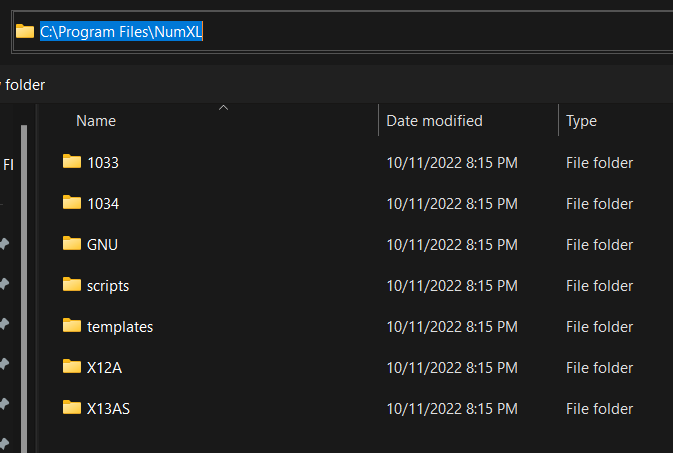Click the navigation pane vertical scrollbar
The image size is (673, 453).
(24, 288)
